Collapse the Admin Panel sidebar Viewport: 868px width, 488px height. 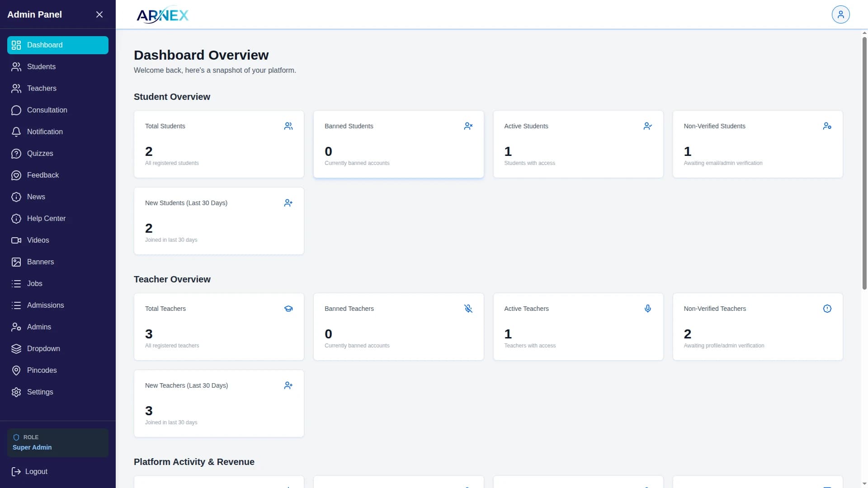(99, 14)
